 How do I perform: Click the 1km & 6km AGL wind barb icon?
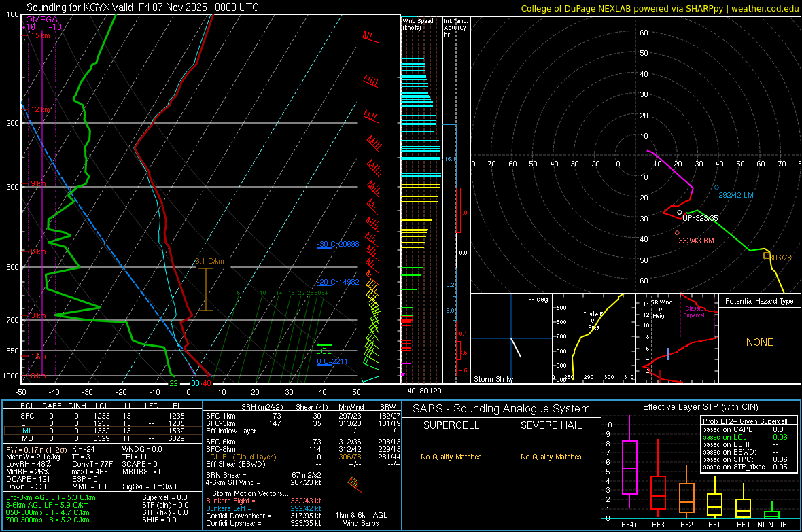(355, 484)
